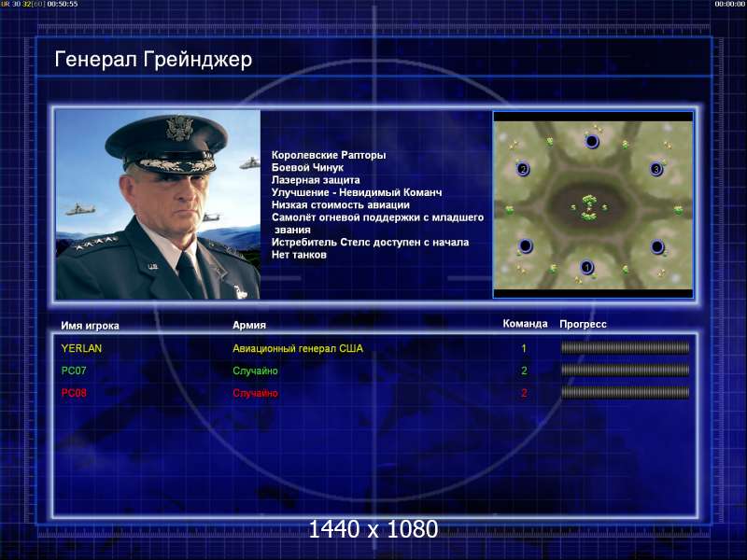Click the 'Прогресс' column header

(x=583, y=324)
